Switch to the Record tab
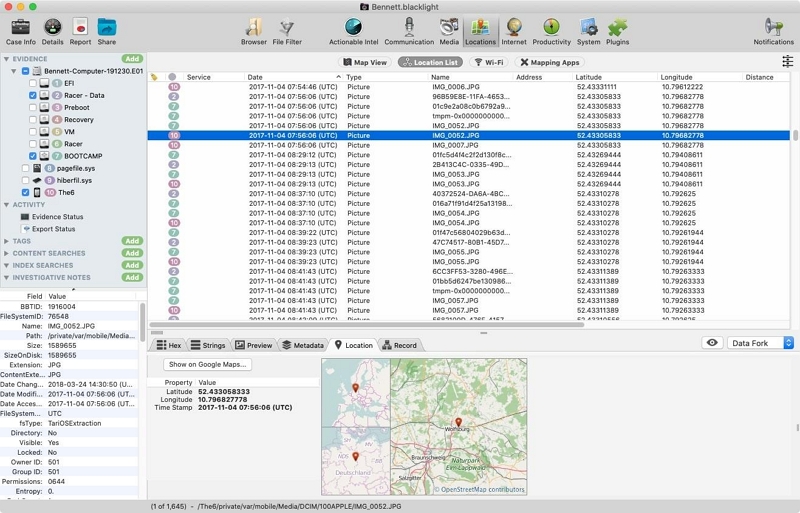 point(400,346)
